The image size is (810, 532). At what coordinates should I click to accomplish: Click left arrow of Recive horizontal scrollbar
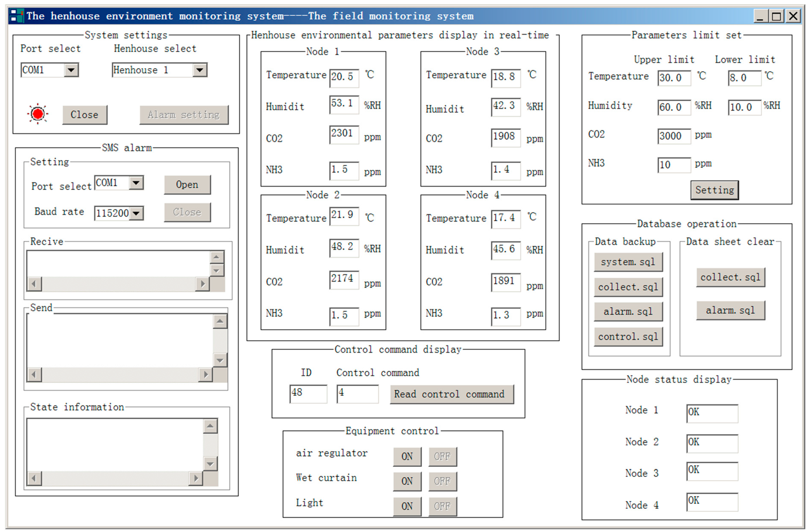point(34,284)
